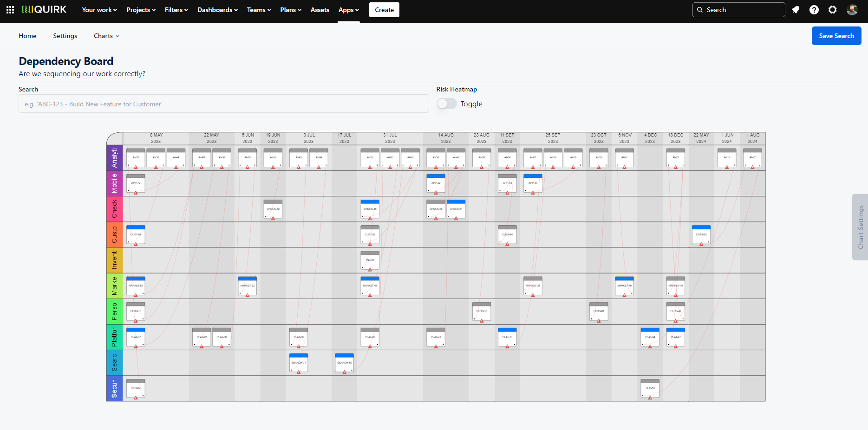This screenshot has width=868, height=430.
Task: Select the Mobile swimlane label
Action: click(115, 183)
